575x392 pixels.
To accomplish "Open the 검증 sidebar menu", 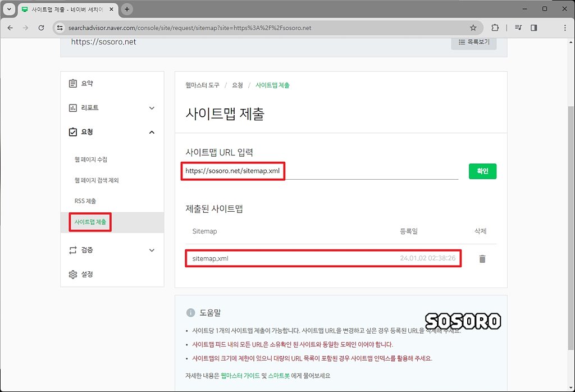I will pyautogui.click(x=112, y=250).
